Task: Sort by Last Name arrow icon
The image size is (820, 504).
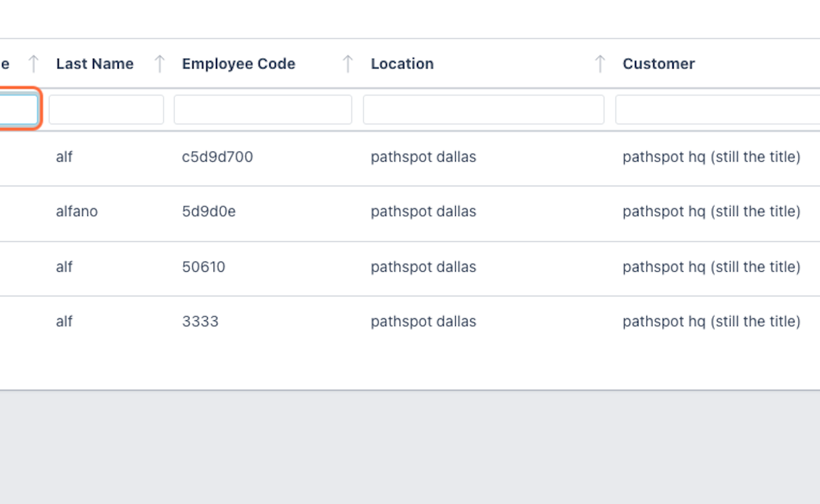Action: tap(159, 64)
